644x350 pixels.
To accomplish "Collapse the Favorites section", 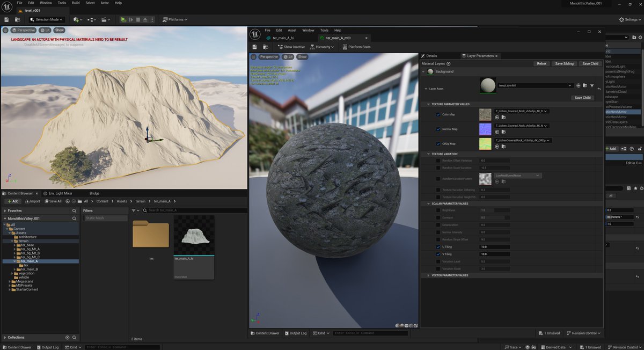I will click(x=5, y=211).
